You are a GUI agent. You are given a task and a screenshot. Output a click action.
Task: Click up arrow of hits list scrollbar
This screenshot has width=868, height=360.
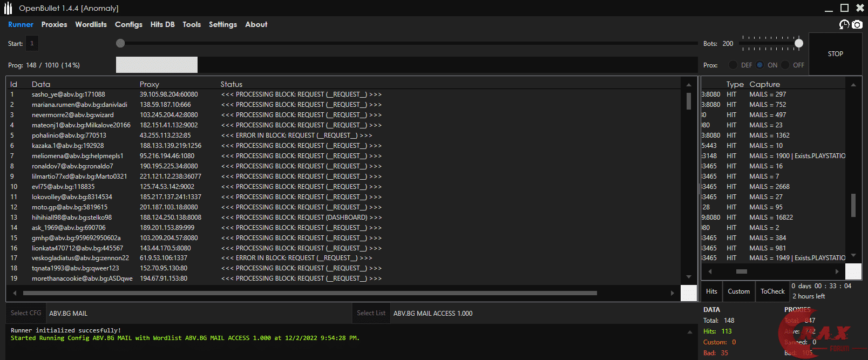(x=853, y=85)
